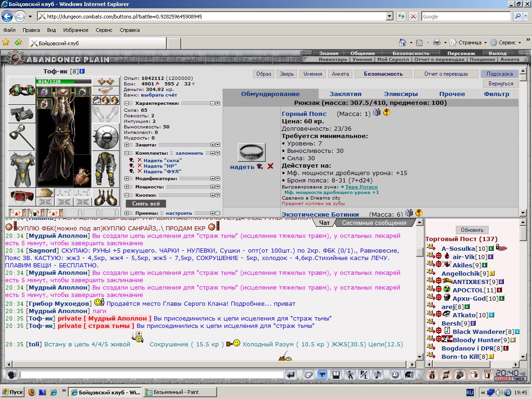532x399 pixels.
Task: Click the выбрать счёт bank link
Action: pyautogui.click(x=159, y=95)
